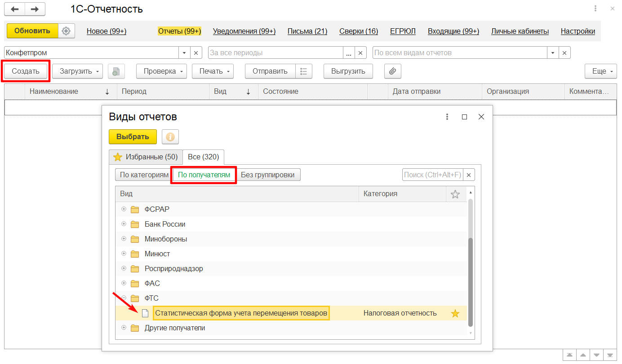This screenshot has height=364, width=622.
Task: Open the period chooser ellipsis button
Action: coord(349,53)
